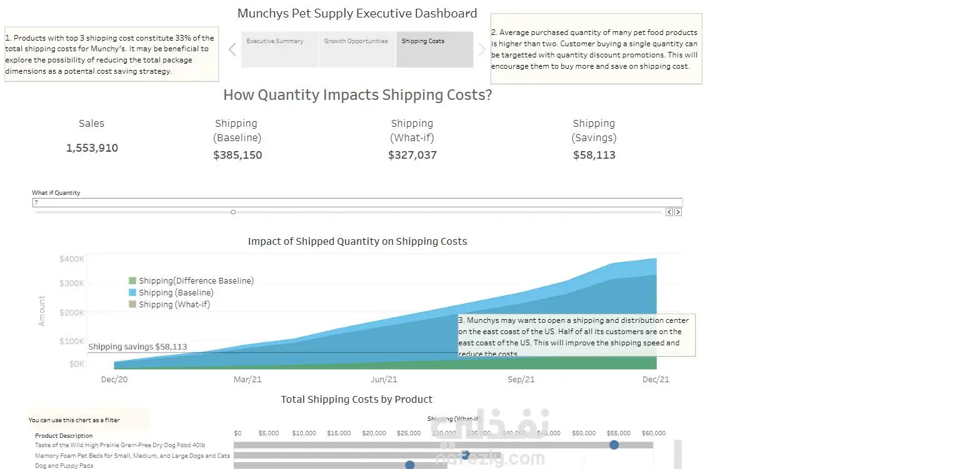
Task: Select the Shipping (Baseline) value $385,150
Action: click(x=237, y=155)
